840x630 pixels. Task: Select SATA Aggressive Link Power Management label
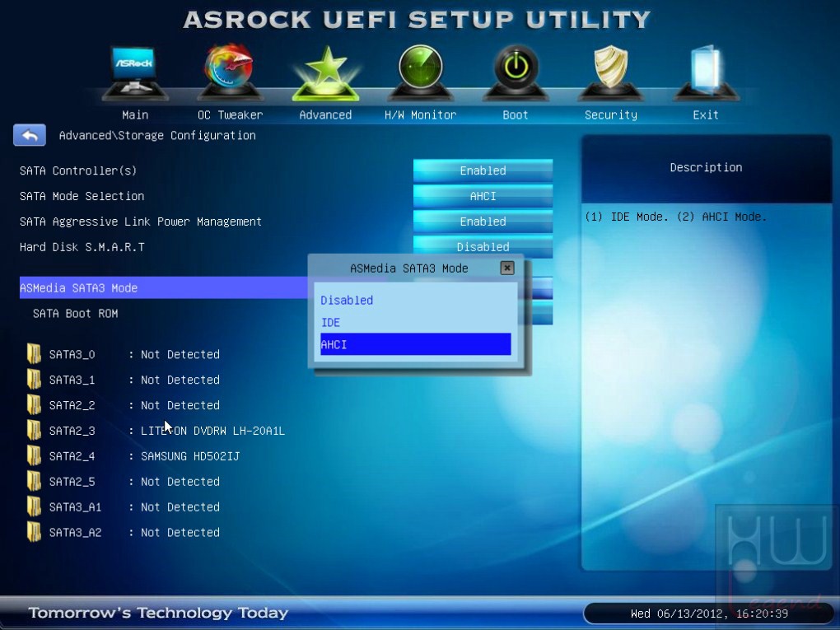click(x=140, y=222)
